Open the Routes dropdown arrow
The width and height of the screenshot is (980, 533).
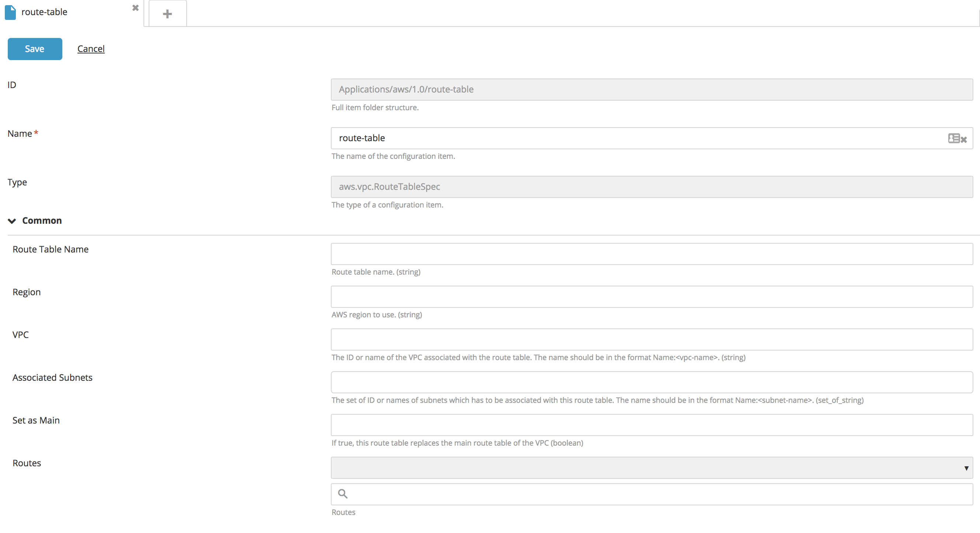[x=966, y=468]
